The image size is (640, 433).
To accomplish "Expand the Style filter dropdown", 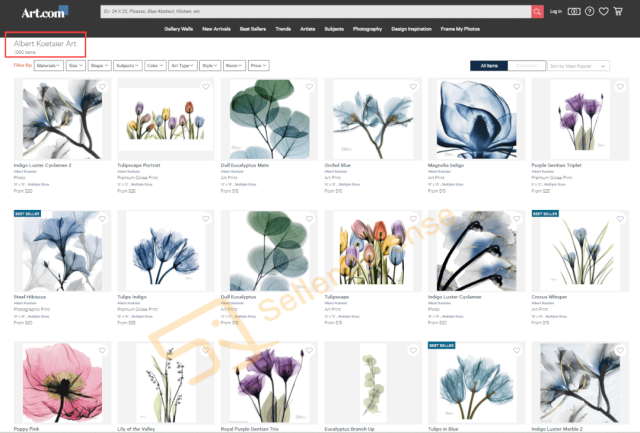I will point(210,66).
